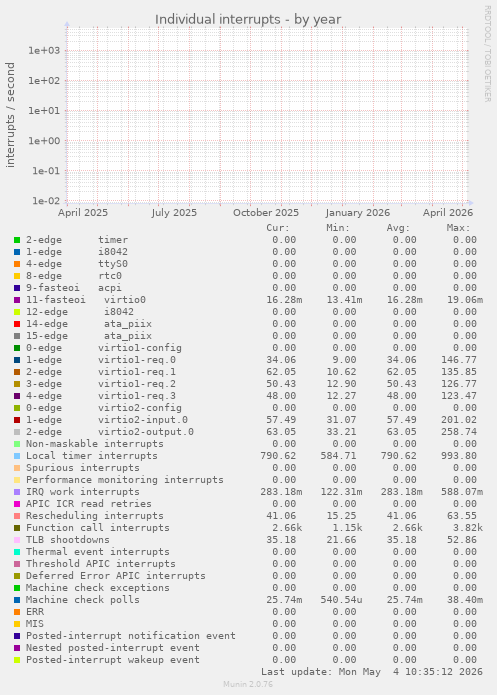The height and width of the screenshot is (695, 497).
Task: Click the Max column header
Action: [x=458, y=228]
